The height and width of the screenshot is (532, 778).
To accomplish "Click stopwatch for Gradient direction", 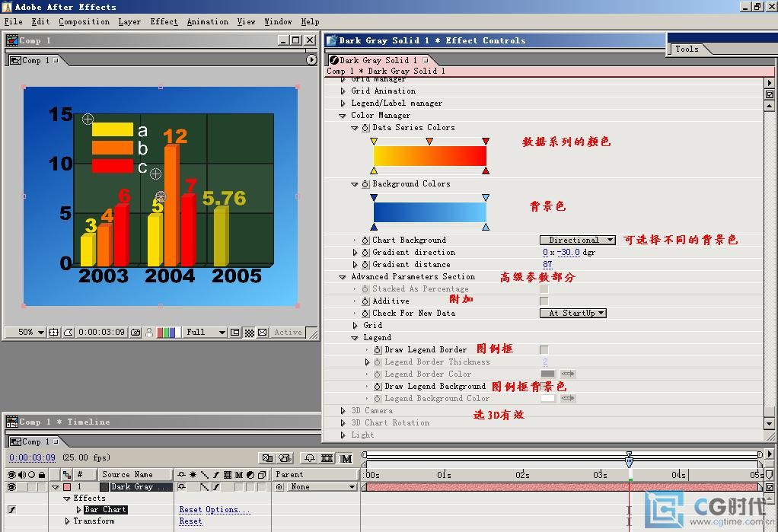I will click(365, 253).
